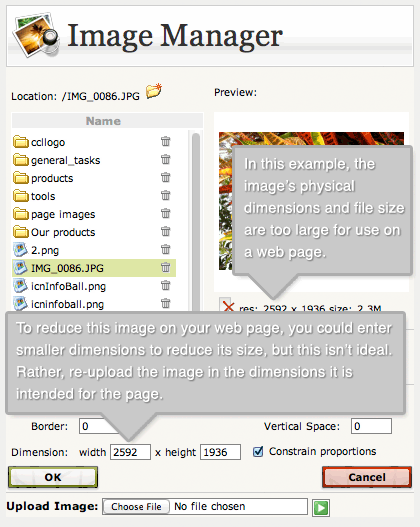Click the Cancel button
Screen dimensions: 420x527
(x=367, y=477)
